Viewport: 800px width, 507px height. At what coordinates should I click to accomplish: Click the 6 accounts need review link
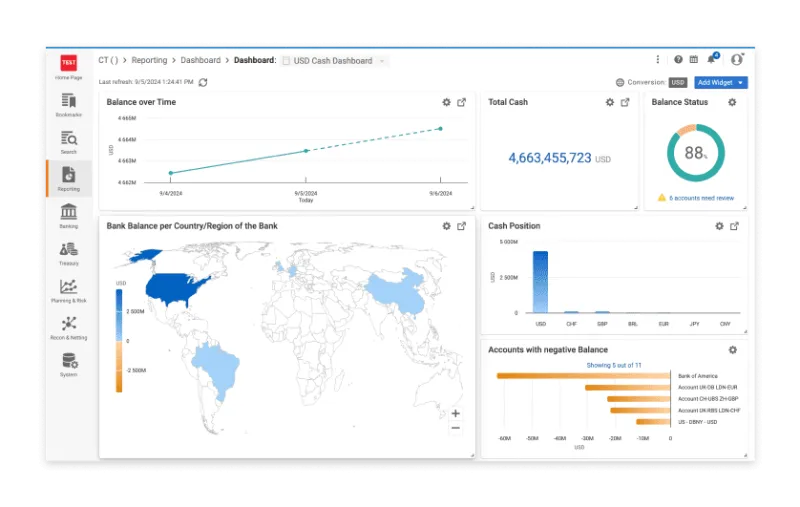702,198
